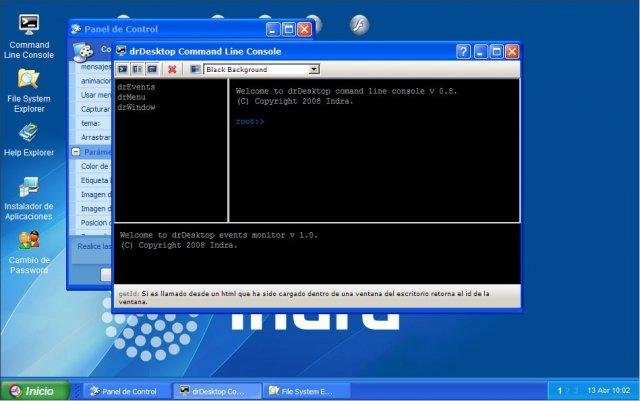The height and width of the screenshot is (401, 640).
Task: Minimize the drDesktop Command Line Console
Action: click(x=480, y=52)
